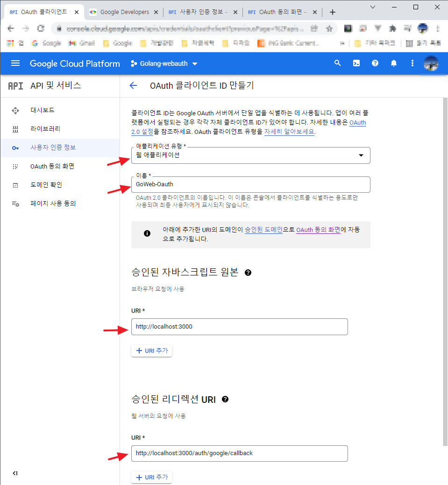Open OAuth 동의 화면 in the sidebar
The width and height of the screenshot is (448, 485).
60,166
